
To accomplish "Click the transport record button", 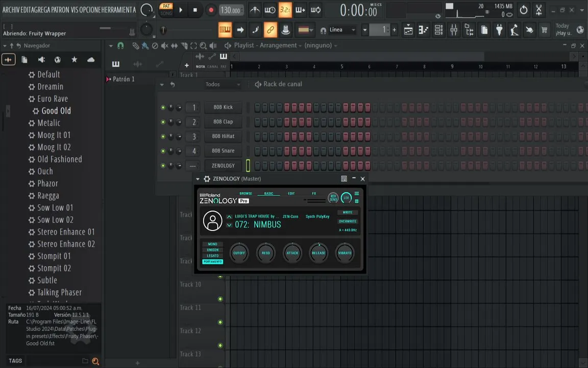I will click(211, 10).
